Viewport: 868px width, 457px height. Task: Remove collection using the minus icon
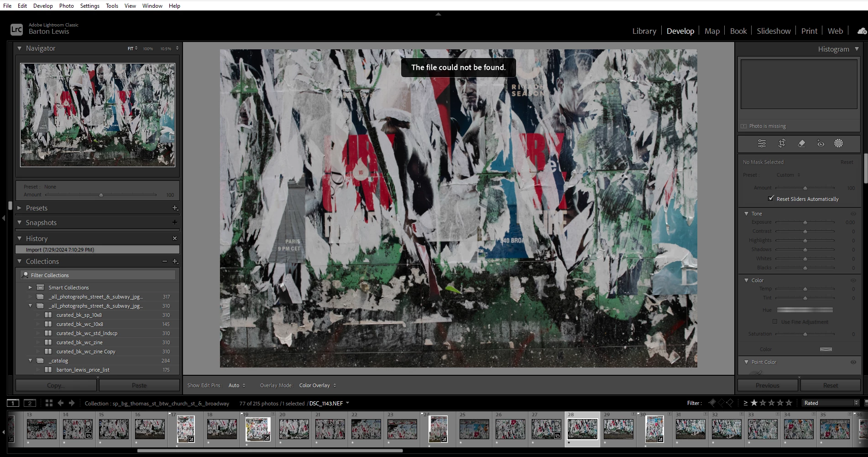(x=165, y=261)
